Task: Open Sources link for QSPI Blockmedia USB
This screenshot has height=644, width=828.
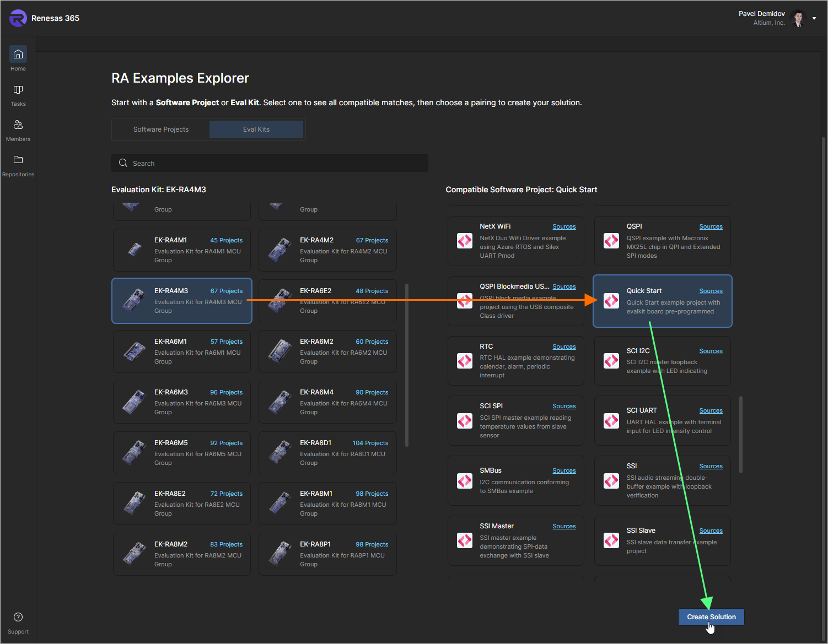Action: 564,286
